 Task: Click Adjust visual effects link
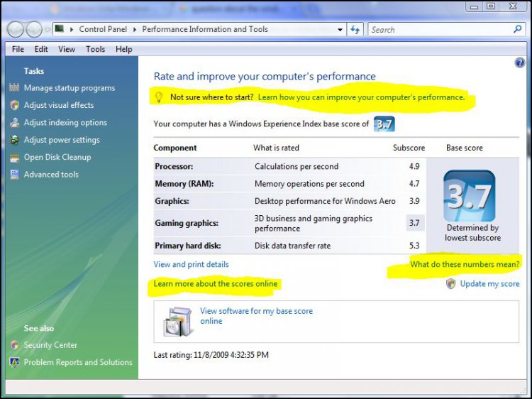coord(59,105)
